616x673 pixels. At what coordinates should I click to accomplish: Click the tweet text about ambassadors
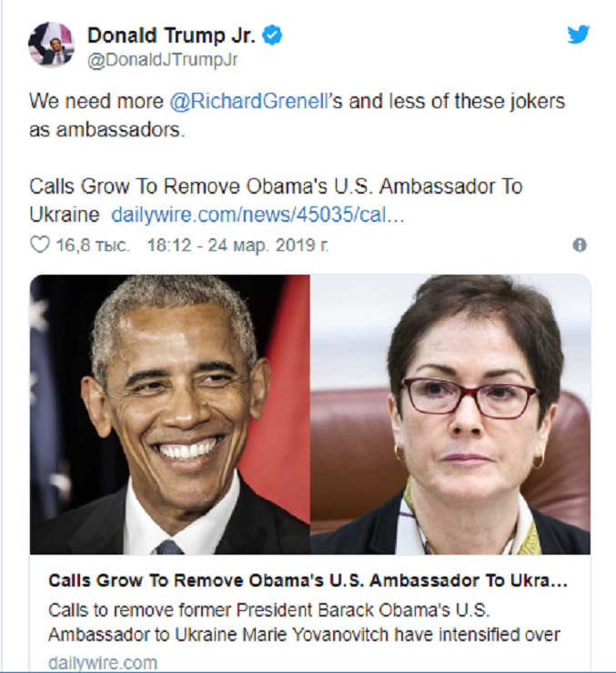point(297,115)
